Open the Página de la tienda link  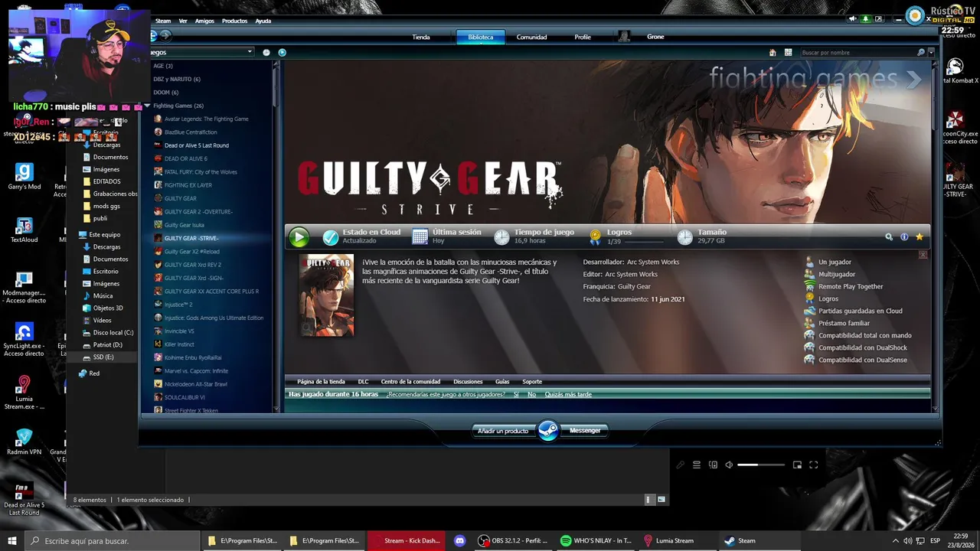coord(321,382)
